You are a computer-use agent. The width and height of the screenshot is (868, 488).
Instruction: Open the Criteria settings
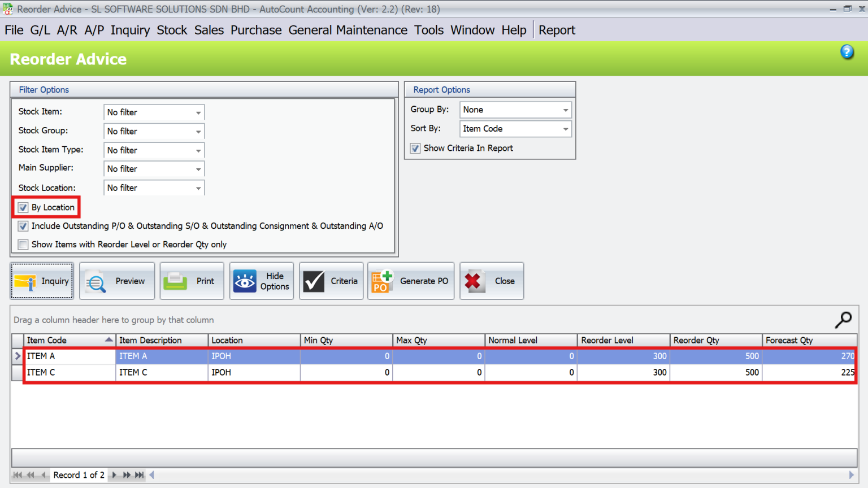(331, 281)
